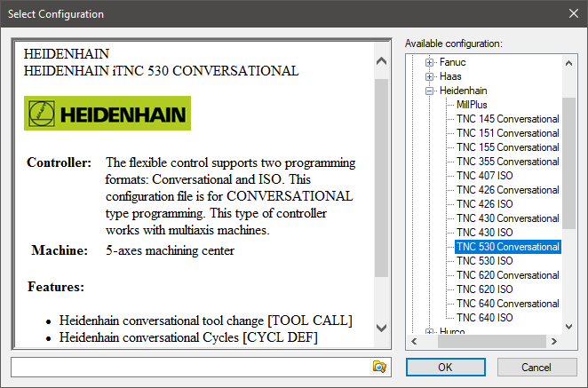Expand the Fanuc tree node
The width and height of the screenshot is (588, 388).
point(429,62)
